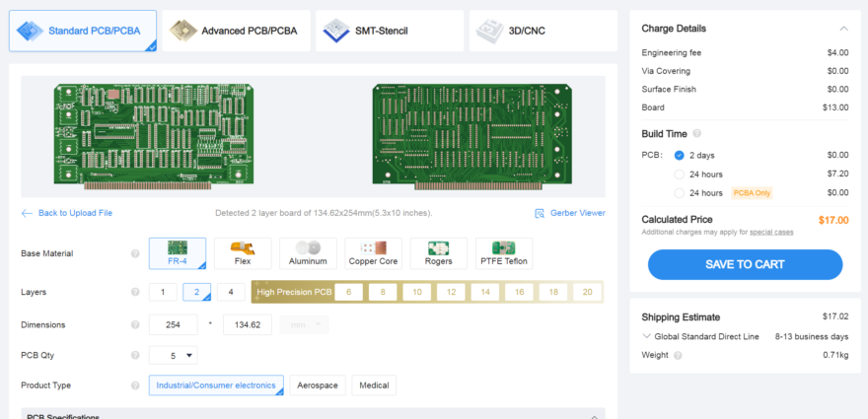Select Copper Core base material

pos(373,253)
